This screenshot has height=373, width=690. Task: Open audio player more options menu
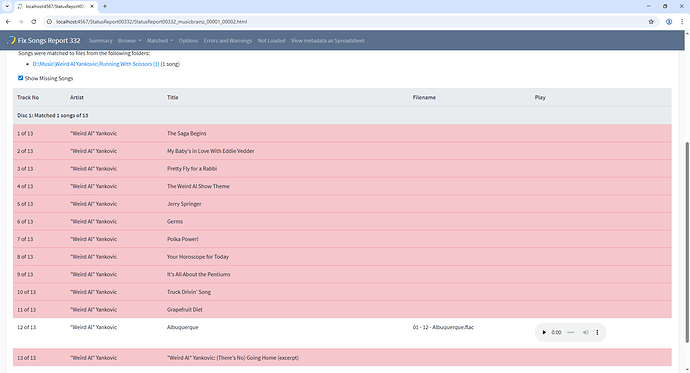597,333
